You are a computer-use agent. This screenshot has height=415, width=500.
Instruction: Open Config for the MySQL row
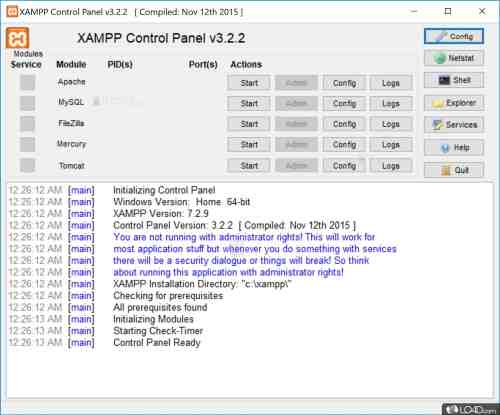point(344,104)
